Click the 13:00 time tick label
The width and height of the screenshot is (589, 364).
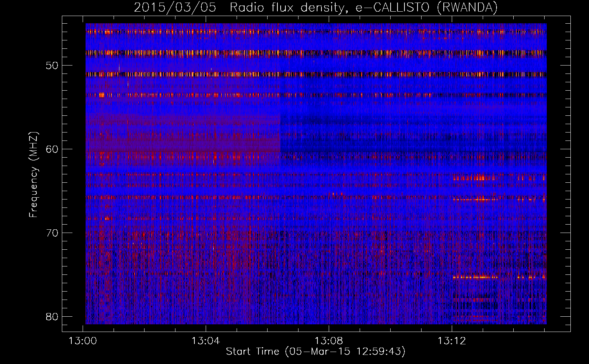83,341
